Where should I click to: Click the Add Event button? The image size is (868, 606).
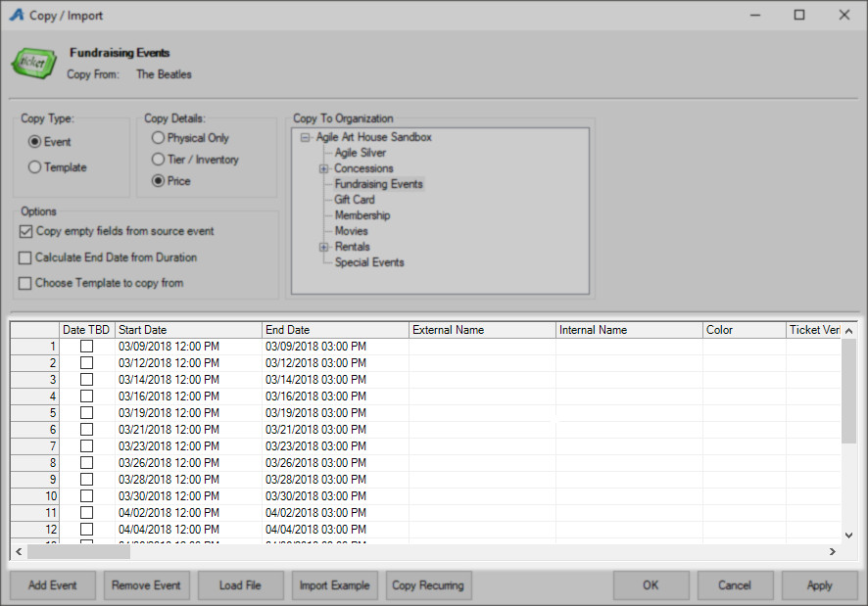(x=53, y=585)
